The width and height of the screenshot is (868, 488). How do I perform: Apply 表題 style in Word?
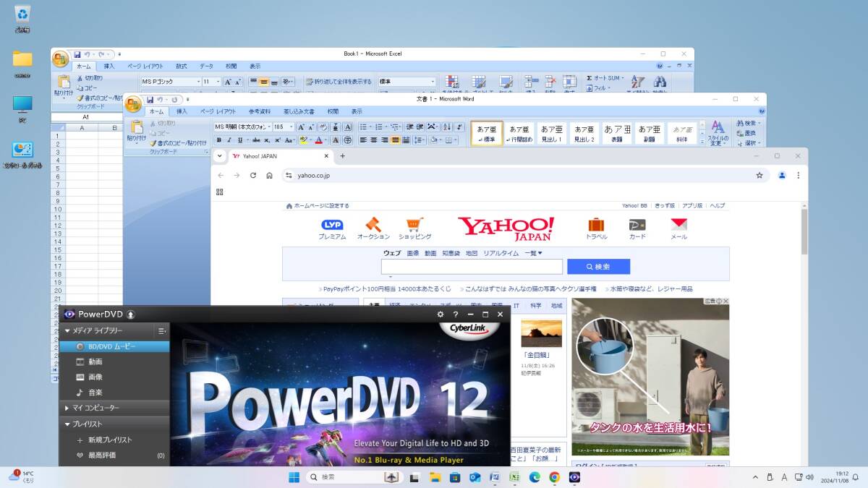[x=617, y=133]
